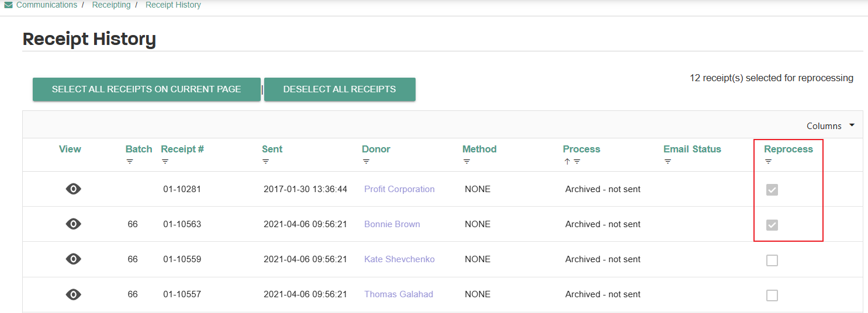Expand the Columns dropdown
Image resolution: width=868 pixels, height=313 pixels.
click(831, 126)
